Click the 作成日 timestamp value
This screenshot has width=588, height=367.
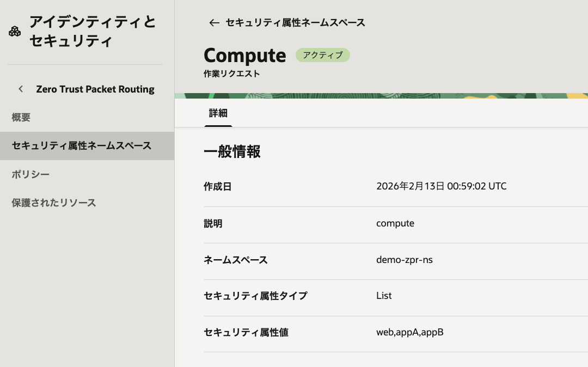click(x=441, y=186)
